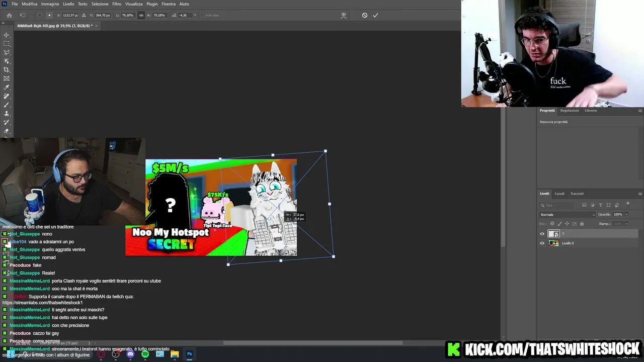Click the reference point location grid
This screenshot has width=644, height=362.
pos(49,15)
